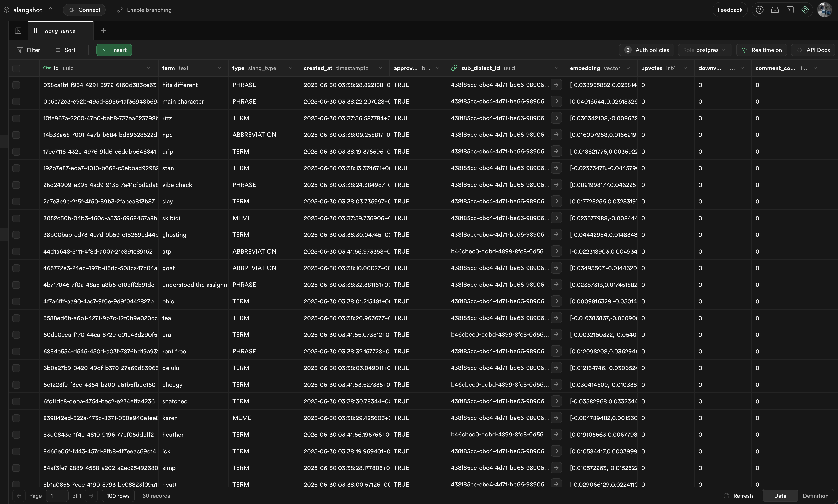Switch to Definition view tab

815,495
